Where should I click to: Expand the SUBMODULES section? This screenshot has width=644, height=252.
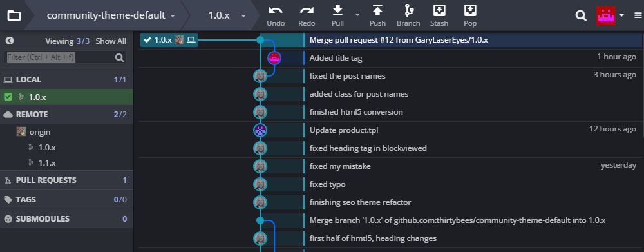[66, 218]
